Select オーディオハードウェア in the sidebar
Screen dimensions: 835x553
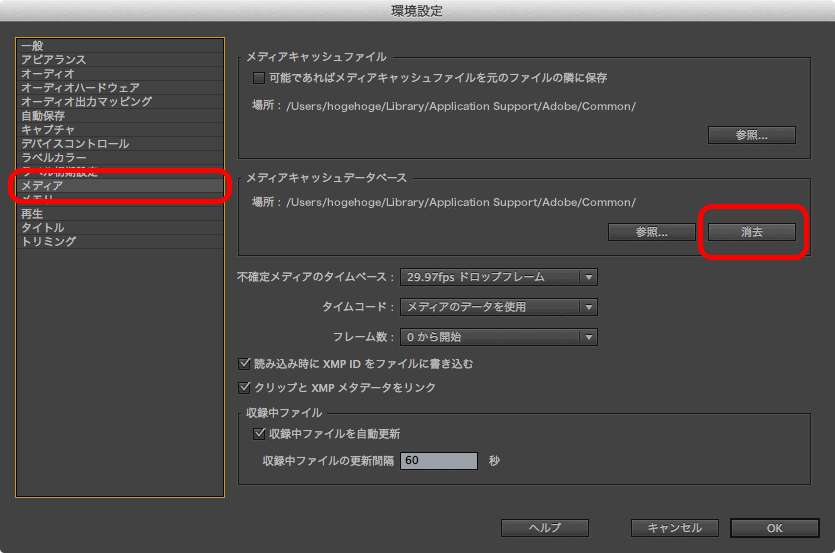(x=80, y=88)
